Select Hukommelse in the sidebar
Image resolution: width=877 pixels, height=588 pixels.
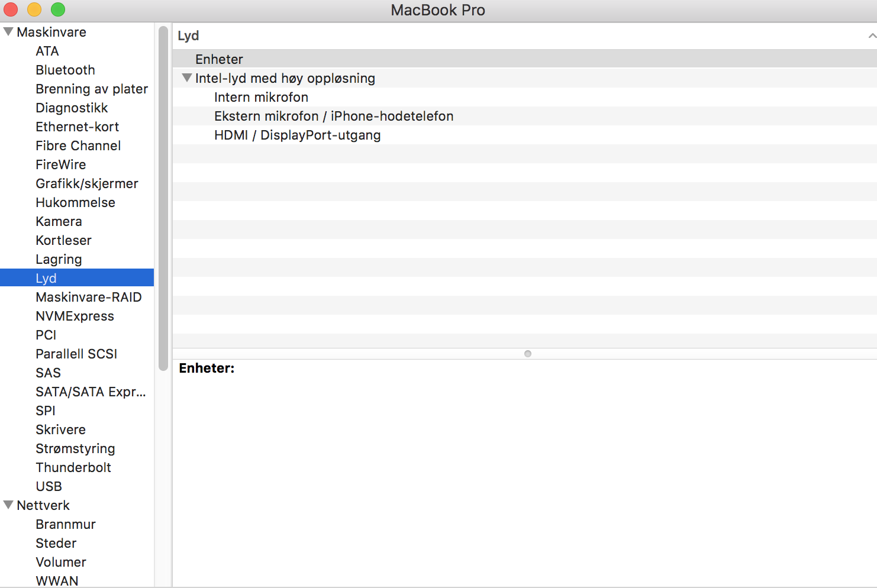point(75,202)
